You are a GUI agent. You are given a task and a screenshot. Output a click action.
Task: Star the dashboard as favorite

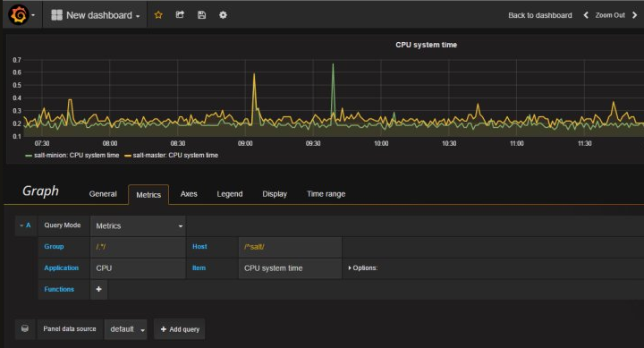(158, 15)
